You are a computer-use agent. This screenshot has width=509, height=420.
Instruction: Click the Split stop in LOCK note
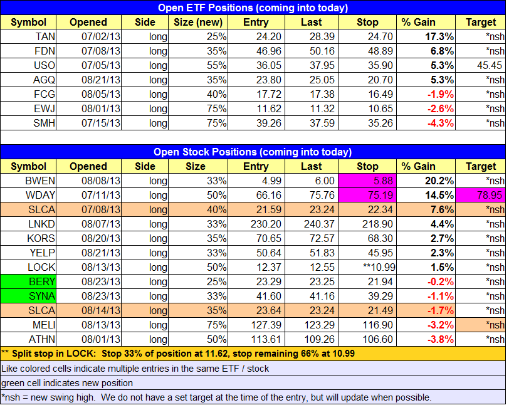[x=253, y=354]
